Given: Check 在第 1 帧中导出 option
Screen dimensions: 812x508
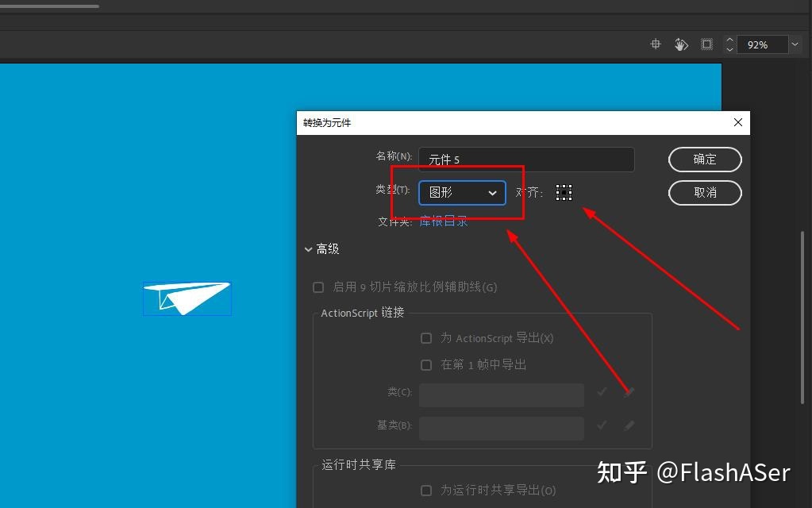Looking at the screenshot, I should [x=426, y=365].
